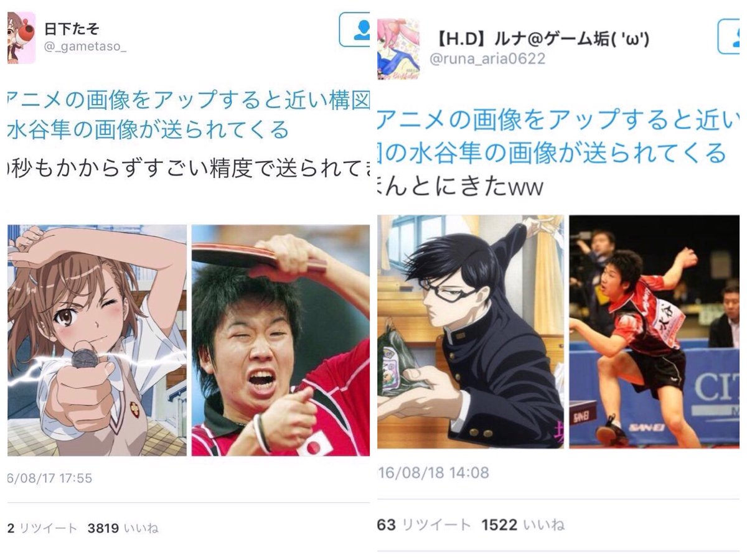Click the 16/08/17 17:55 timestamp
This screenshot has height=560, width=747.
point(50,478)
